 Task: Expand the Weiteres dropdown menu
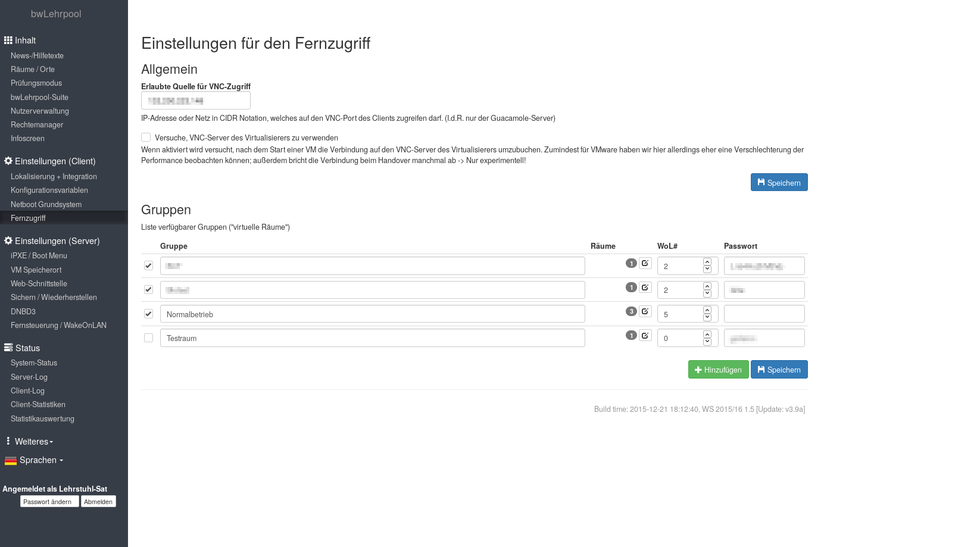click(x=34, y=442)
